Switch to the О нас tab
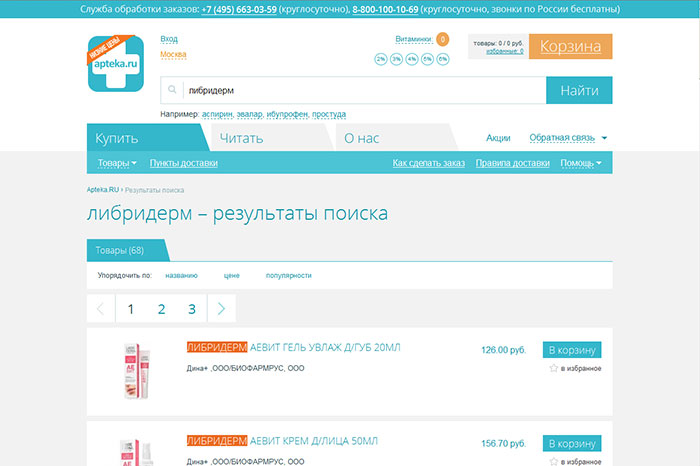This screenshot has width=700, height=466. [x=396, y=137]
